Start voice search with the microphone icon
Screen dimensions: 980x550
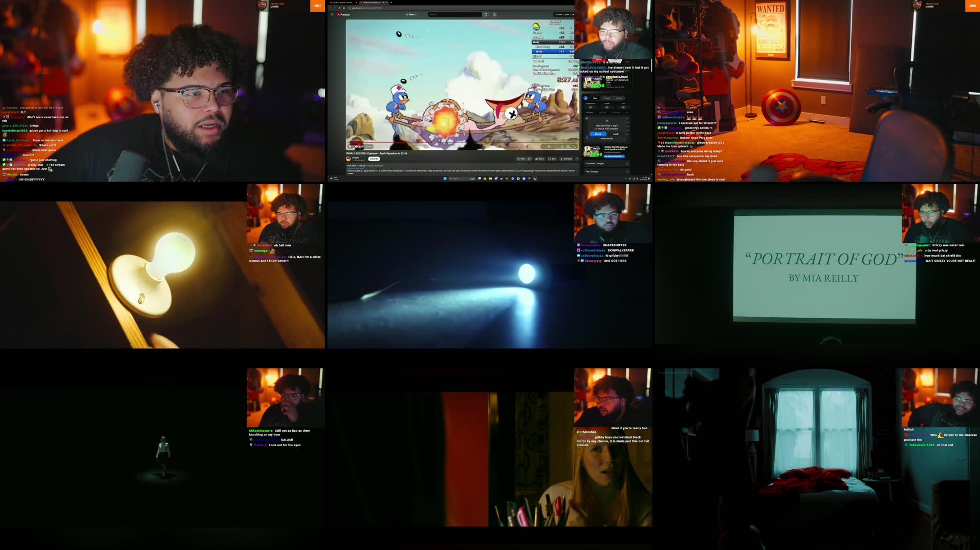495,14
